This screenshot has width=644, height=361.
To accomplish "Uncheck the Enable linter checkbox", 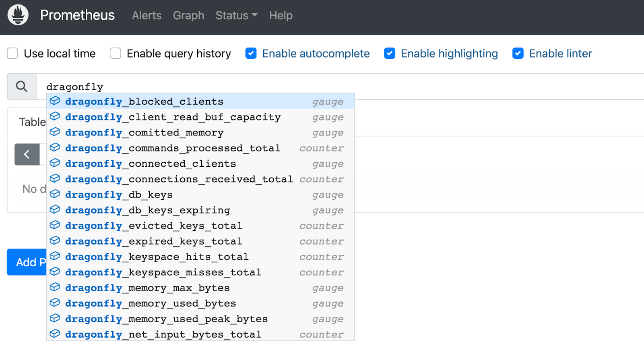I will click(518, 53).
